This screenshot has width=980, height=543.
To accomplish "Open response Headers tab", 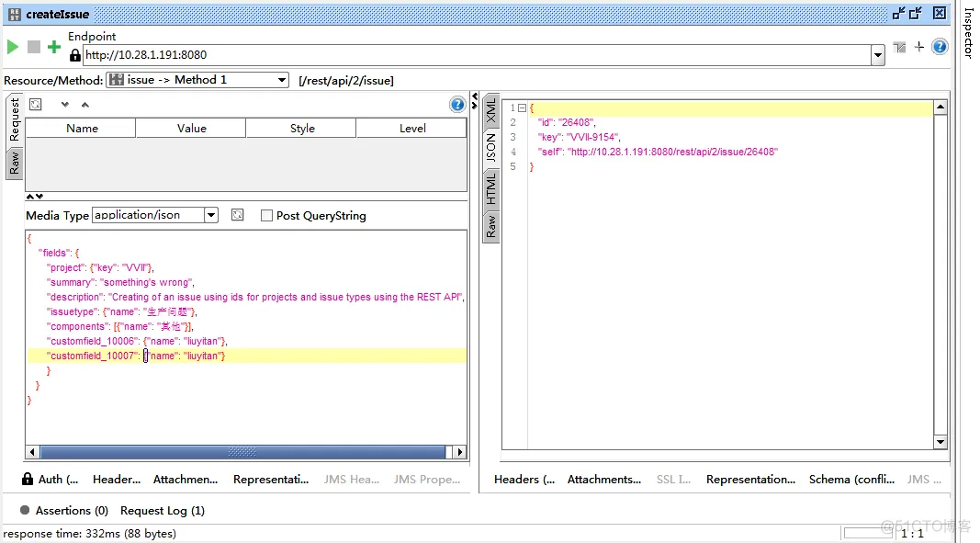I will (x=524, y=480).
